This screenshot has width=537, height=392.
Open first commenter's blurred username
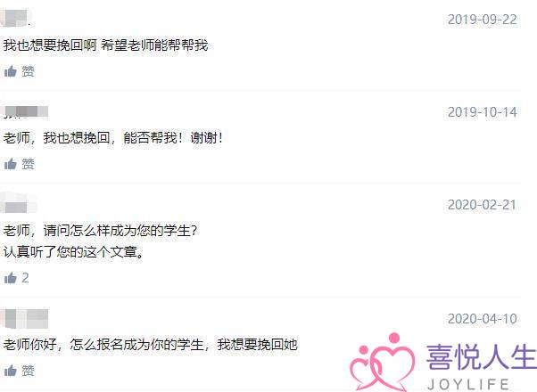[16, 18]
